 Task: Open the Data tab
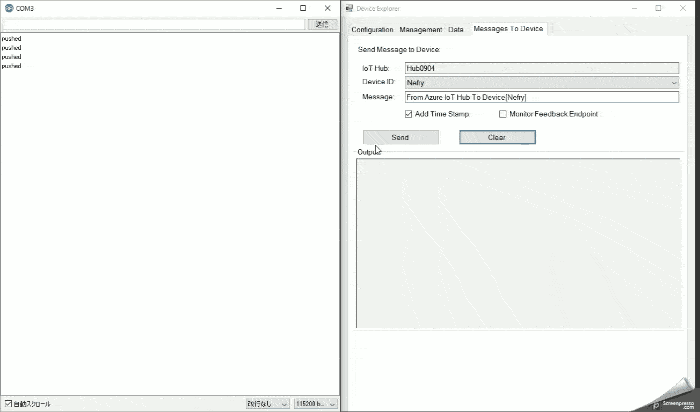coord(456,30)
